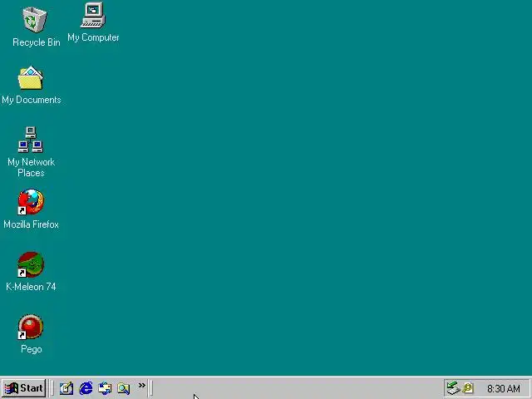Open the Start menu

point(24,388)
